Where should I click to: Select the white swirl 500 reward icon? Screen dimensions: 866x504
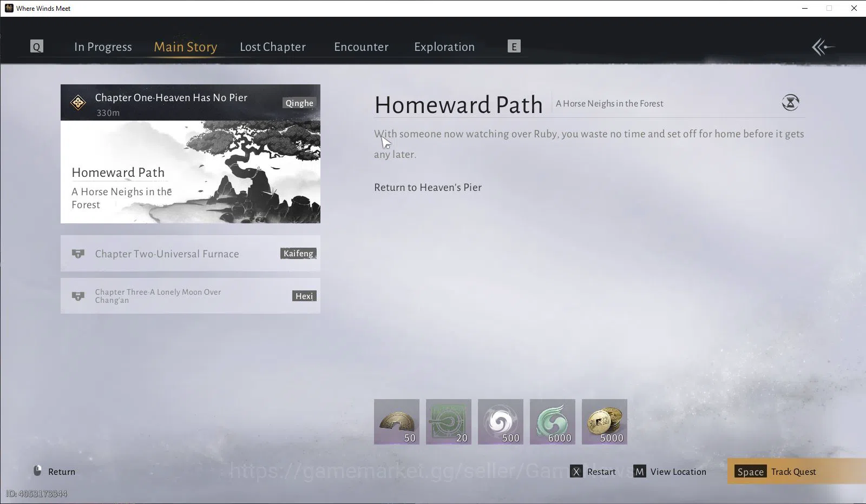(x=501, y=422)
